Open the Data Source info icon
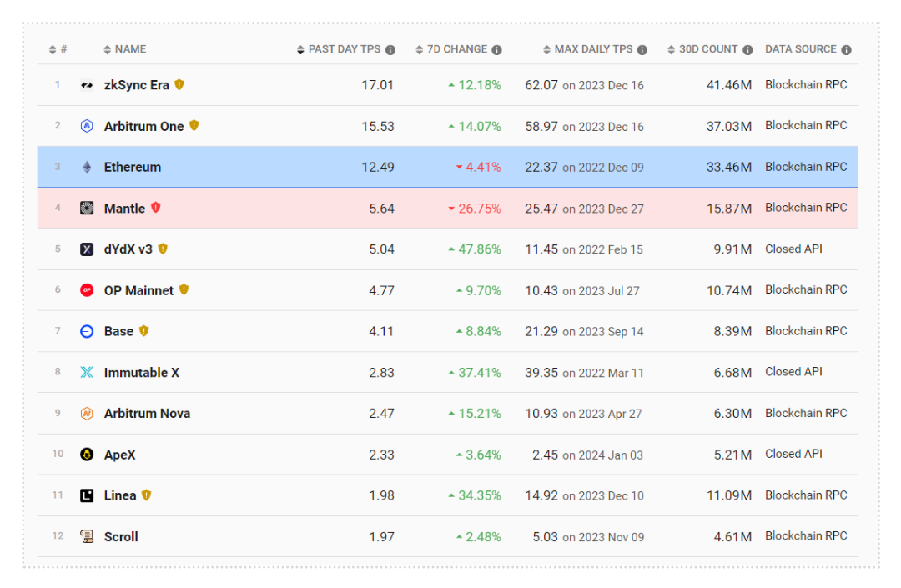 [847, 50]
